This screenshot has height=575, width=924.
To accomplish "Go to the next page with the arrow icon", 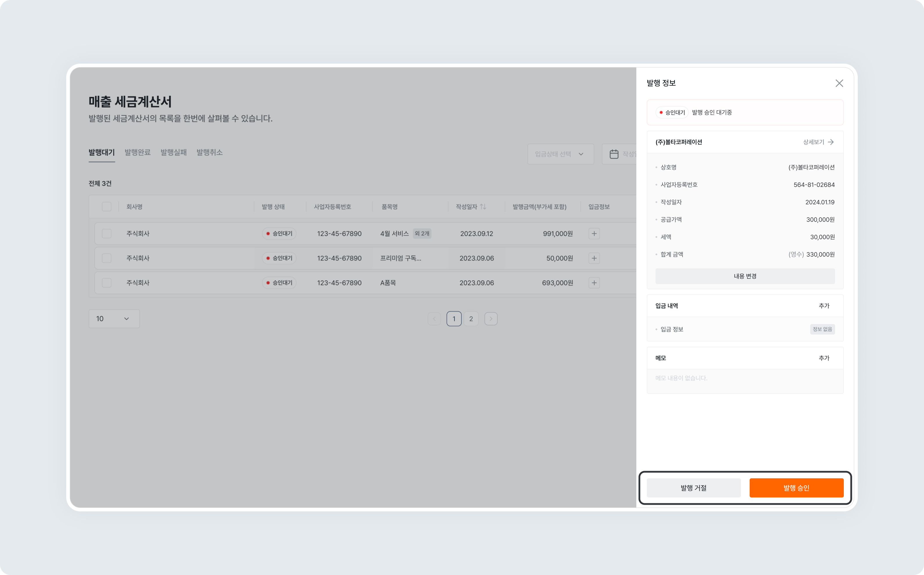I will click(491, 319).
